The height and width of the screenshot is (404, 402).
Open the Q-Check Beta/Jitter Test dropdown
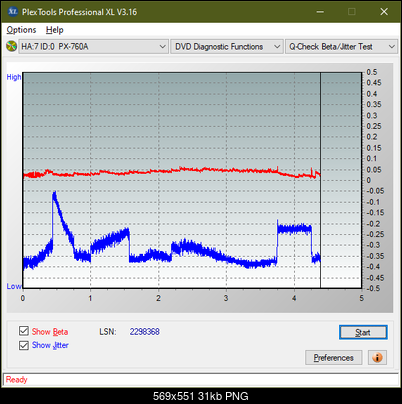pyautogui.click(x=341, y=47)
